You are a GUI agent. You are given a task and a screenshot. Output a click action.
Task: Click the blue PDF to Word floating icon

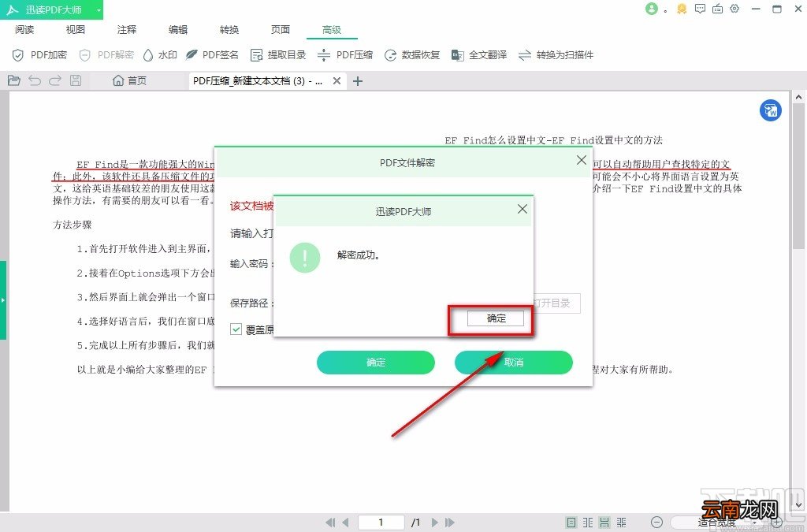pyautogui.click(x=771, y=110)
